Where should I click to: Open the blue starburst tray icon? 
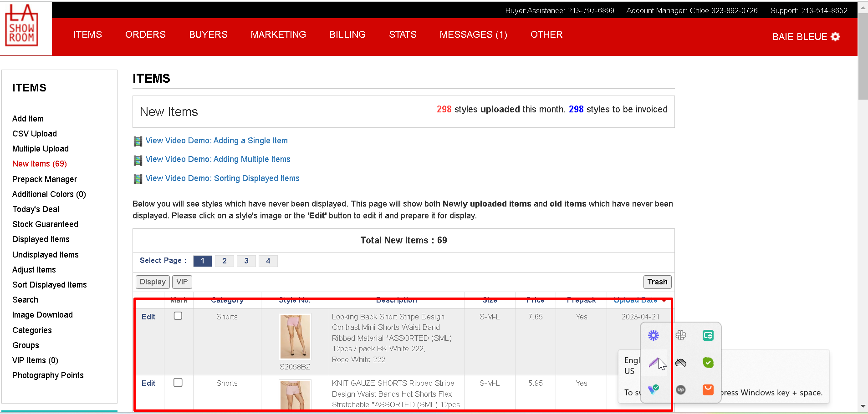pos(654,336)
